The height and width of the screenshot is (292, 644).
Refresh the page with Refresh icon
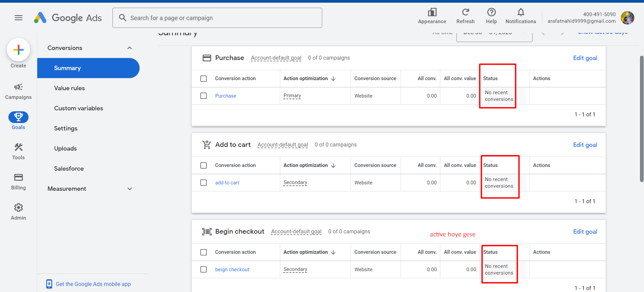click(x=465, y=12)
